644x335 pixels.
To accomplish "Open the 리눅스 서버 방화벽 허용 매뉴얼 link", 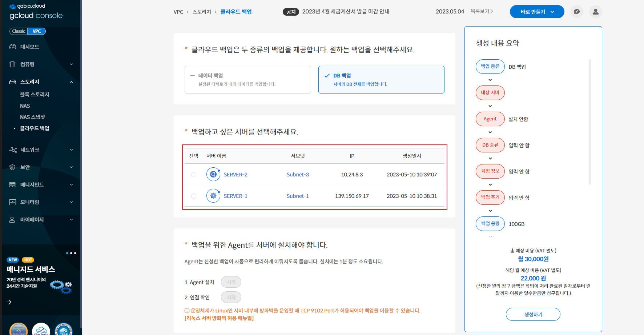I will coord(219,318).
